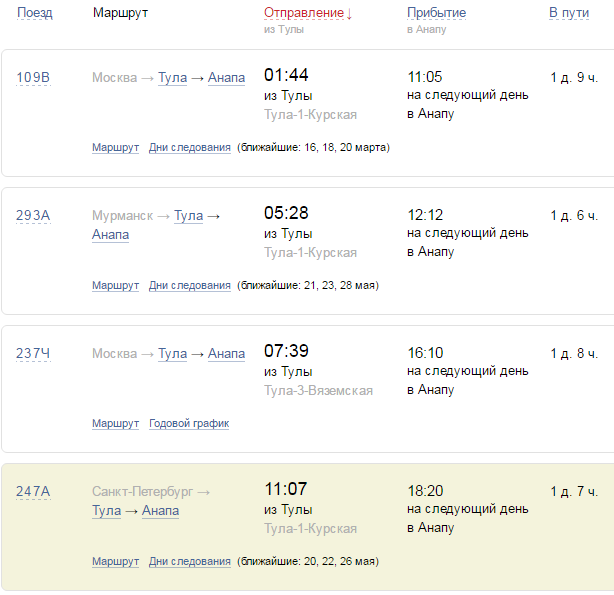
Task: Sort by Поезд column header
Action: point(35,13)
